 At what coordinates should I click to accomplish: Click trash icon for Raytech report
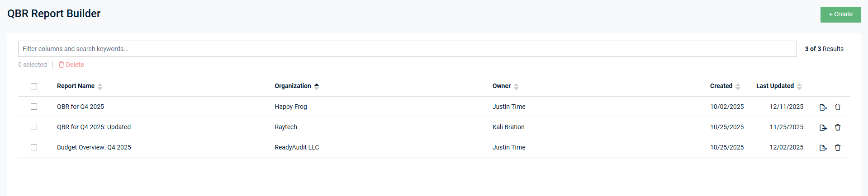click(x=837, y=127)
